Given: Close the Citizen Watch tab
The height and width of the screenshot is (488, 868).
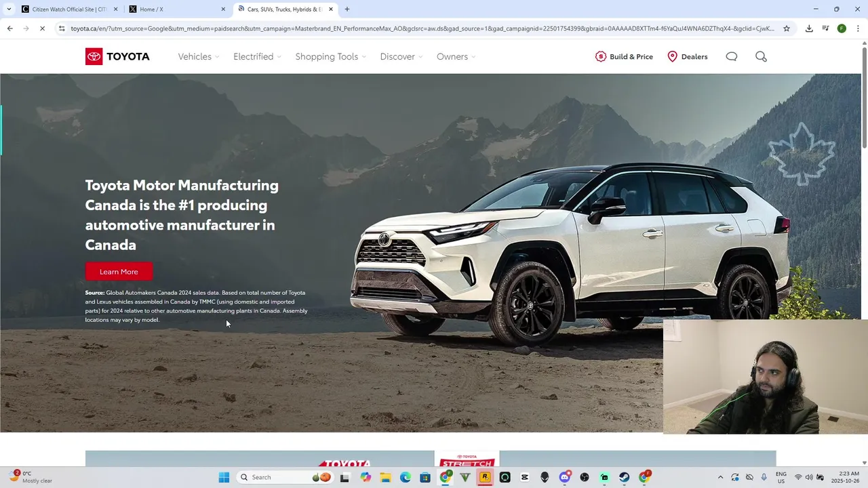Looking at the screenshot, I should [x=115, y=9].
